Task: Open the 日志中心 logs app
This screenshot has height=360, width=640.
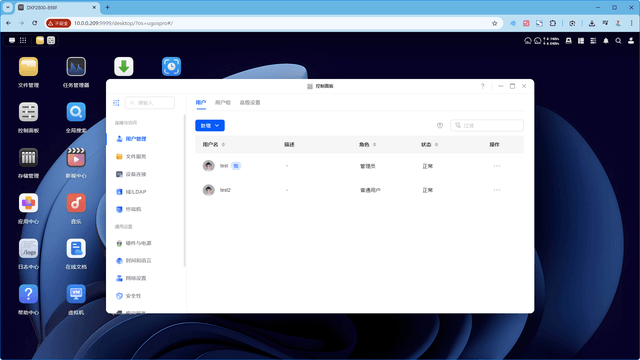Action: (x=28, y=249)
